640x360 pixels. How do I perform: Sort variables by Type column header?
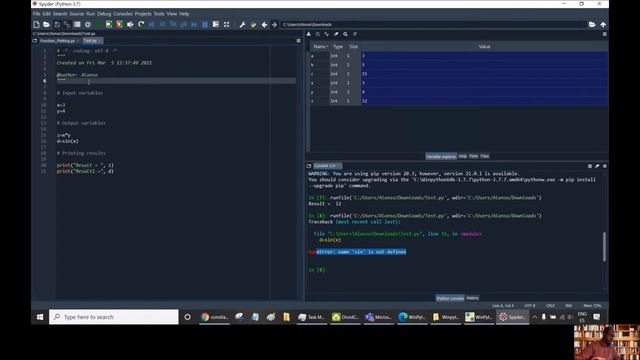point(338,47)
